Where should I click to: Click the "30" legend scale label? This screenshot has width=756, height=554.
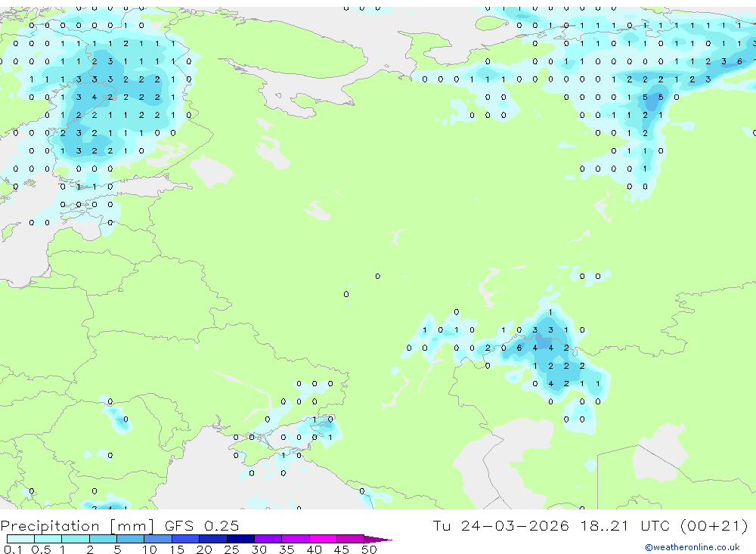(259, 549)
